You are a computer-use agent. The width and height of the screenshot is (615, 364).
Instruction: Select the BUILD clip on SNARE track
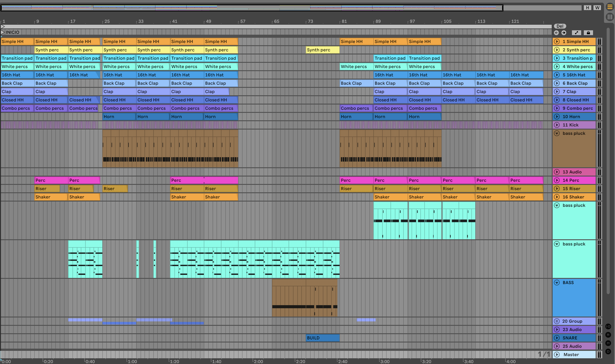click(322, 338)
